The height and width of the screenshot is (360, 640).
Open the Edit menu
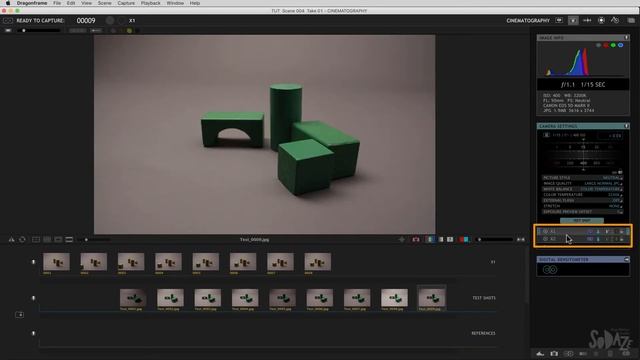click(71, 3)
